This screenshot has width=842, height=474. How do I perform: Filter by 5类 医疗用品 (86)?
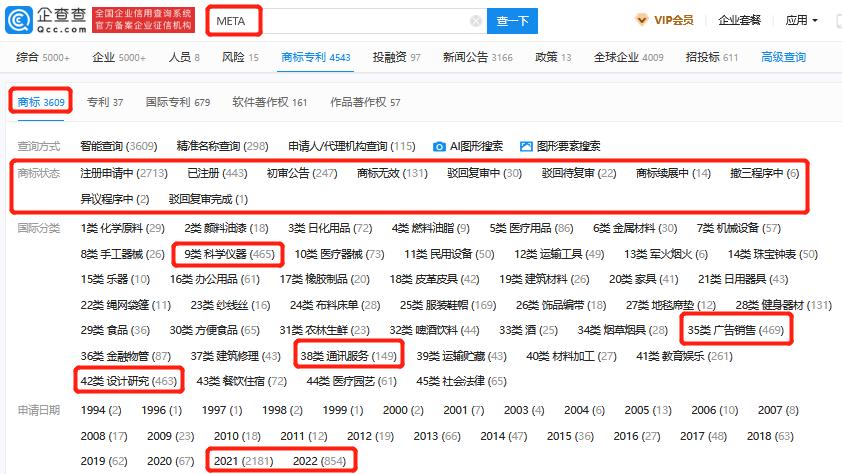(532, 228)
